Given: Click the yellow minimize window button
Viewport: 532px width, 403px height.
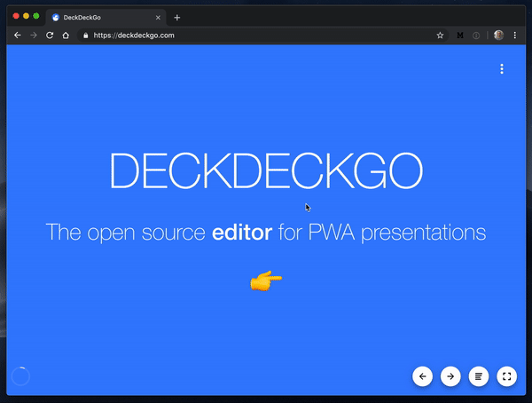Looking at the screenshot, I should pos(26,16).
